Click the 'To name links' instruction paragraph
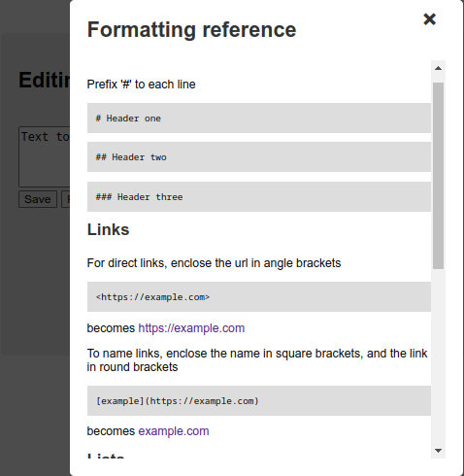Image resolution: width=464 pixels, height=476 pixels. coord(257,360)
